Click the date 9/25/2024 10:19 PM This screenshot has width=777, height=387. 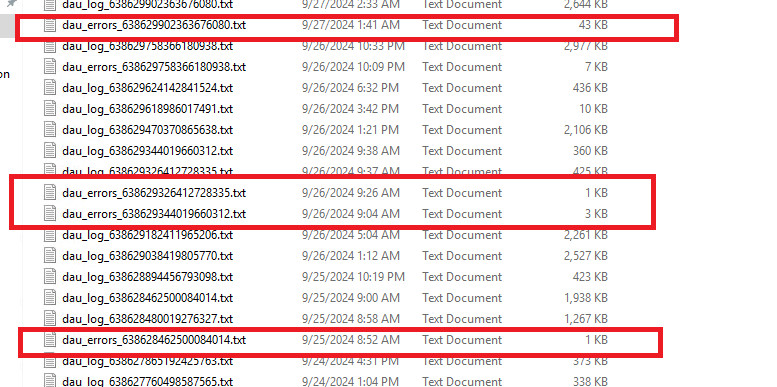coord(354,276)
